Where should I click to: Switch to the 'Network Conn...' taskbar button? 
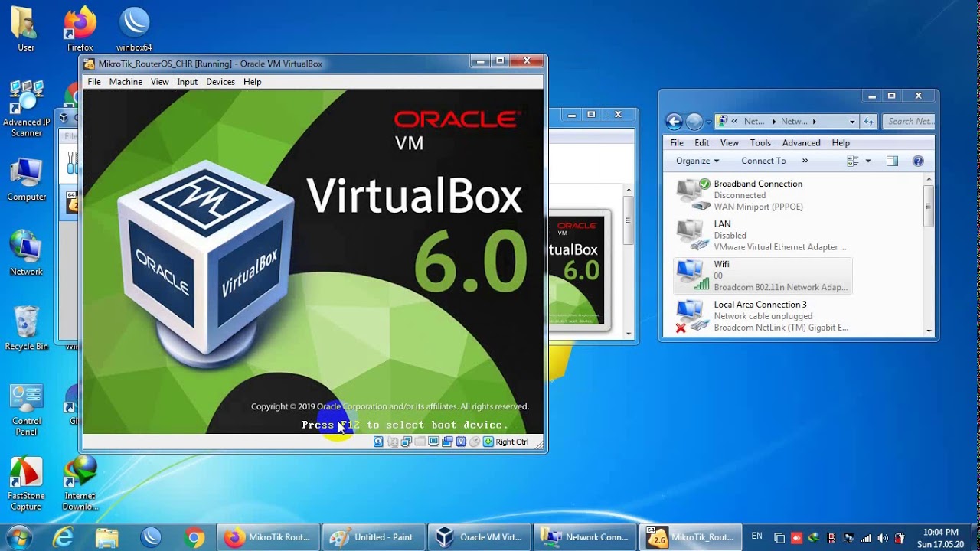[584, 537]
